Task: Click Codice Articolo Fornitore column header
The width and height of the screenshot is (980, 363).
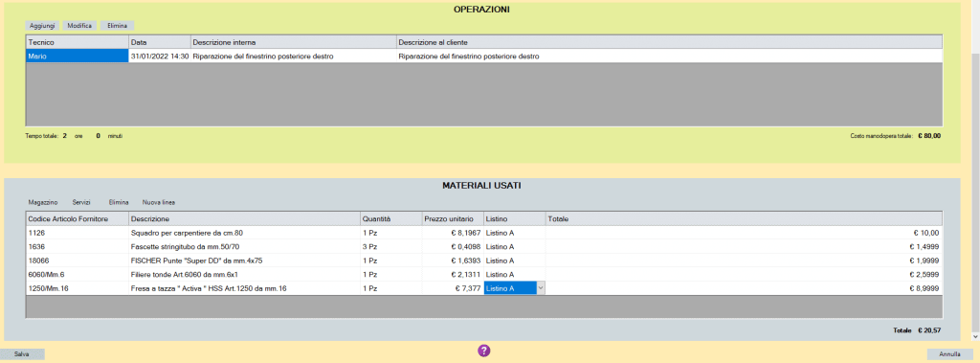Action: coord(77,218)
